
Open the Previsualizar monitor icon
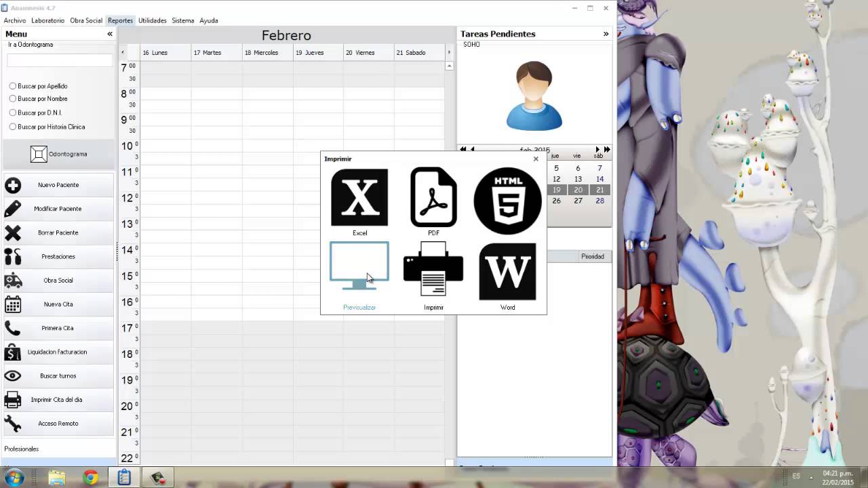pos(359,266)
